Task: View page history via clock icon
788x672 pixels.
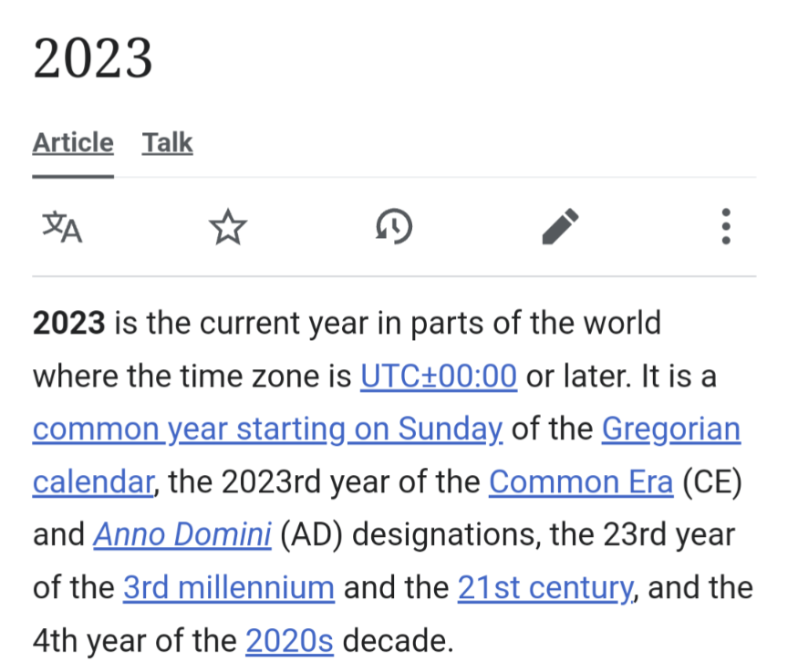Action: pos(394,227)
